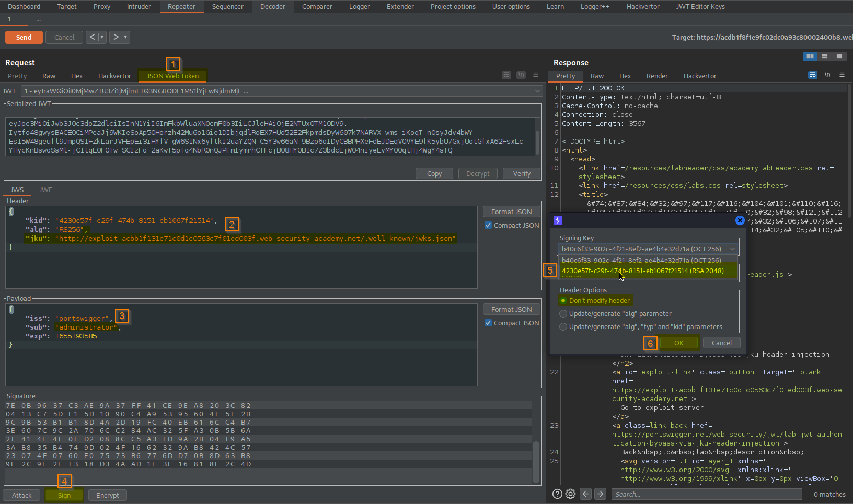Click the jku URL value in Header
The height and width of the screenshot is (504, 853).
(256, 238)
